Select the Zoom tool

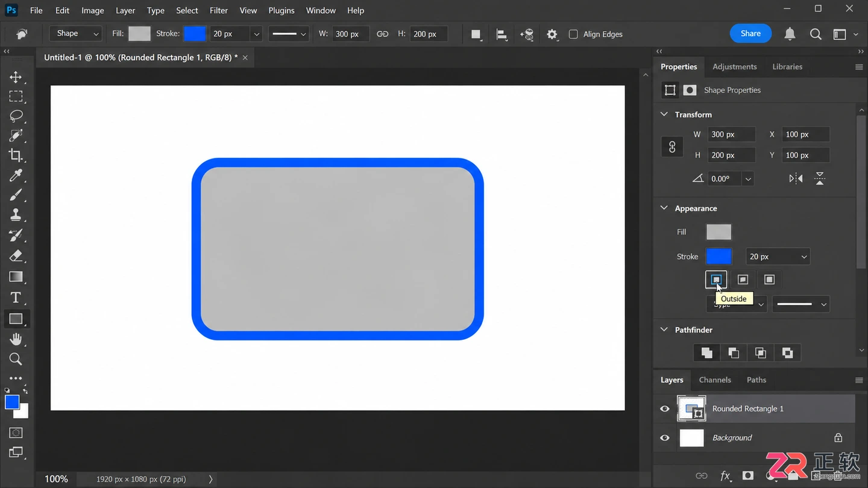(16, 359)
